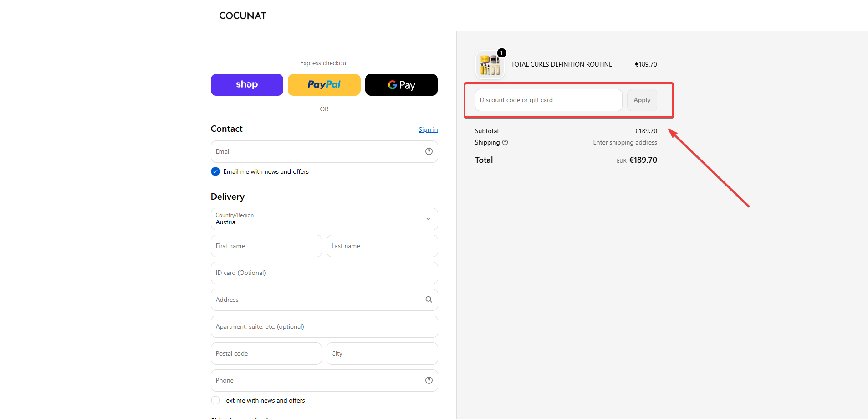Open the Sign in link
The width and height of the screenshot is (868, 419).
point(428,130)
